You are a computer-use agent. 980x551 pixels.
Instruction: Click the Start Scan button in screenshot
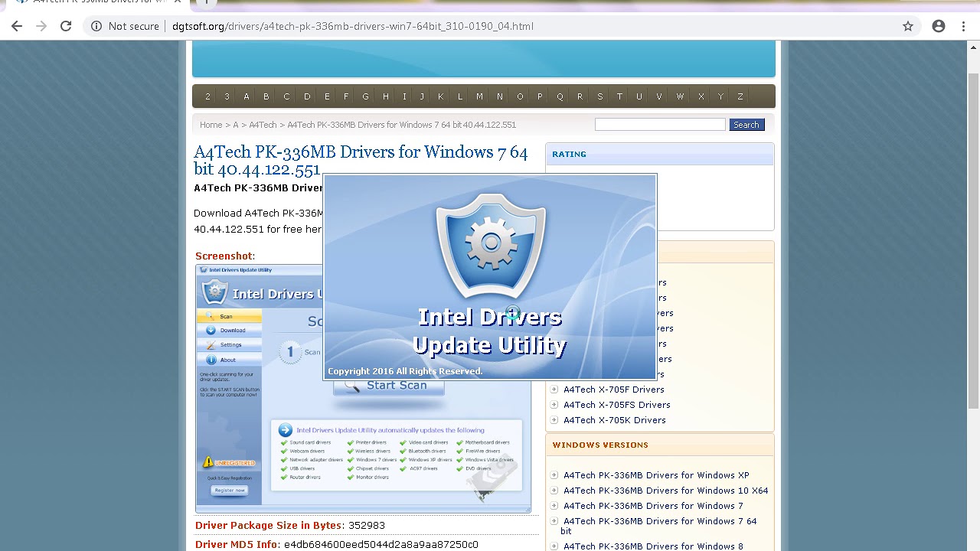point(389,386)
